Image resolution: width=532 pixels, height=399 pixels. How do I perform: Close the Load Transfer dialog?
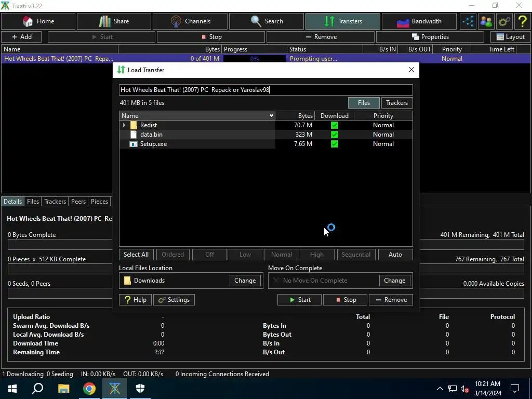tap(411, 70)
